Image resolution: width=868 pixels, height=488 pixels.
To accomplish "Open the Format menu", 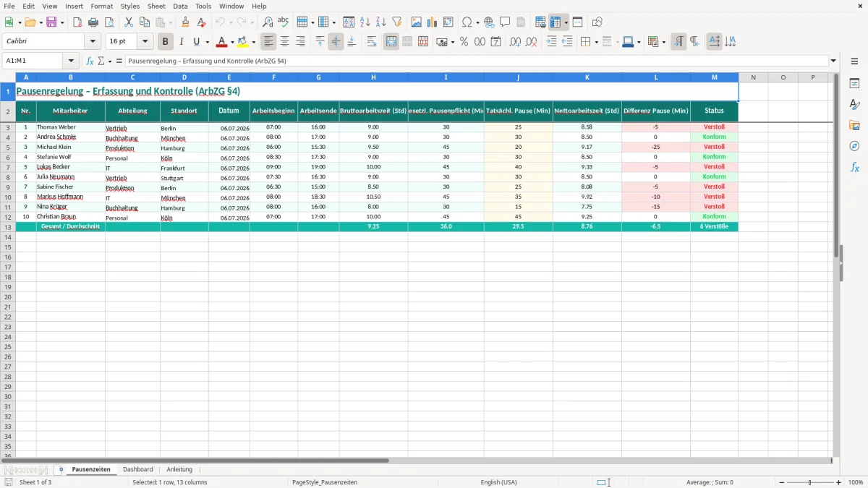I will [102, 6].
